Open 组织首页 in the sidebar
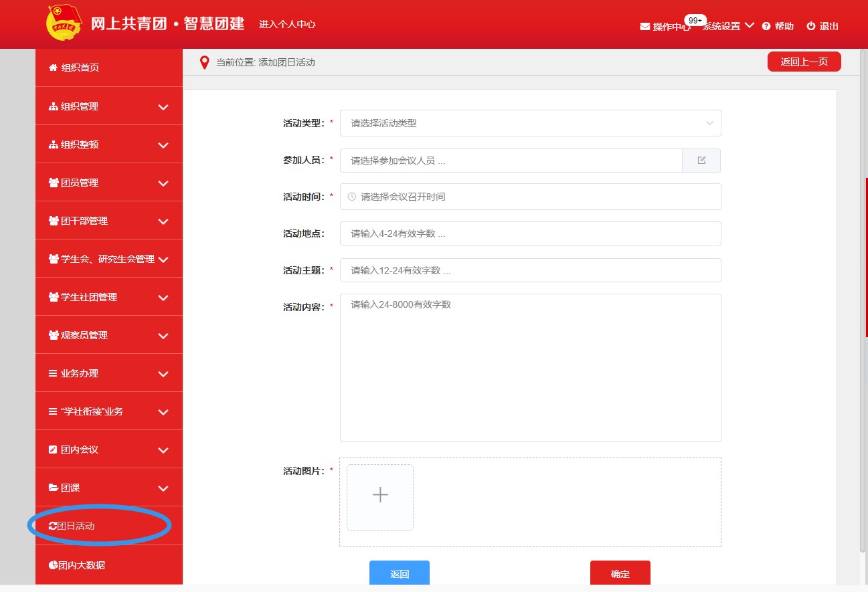Screen dimensions: 868x592 coord(109,68)
